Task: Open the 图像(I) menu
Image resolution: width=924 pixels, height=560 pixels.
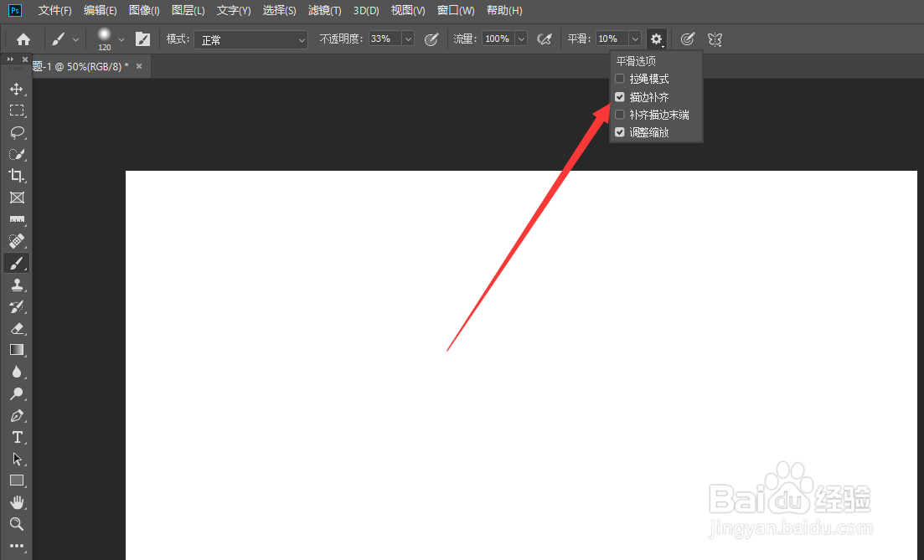Action: [x=144, y=11]
